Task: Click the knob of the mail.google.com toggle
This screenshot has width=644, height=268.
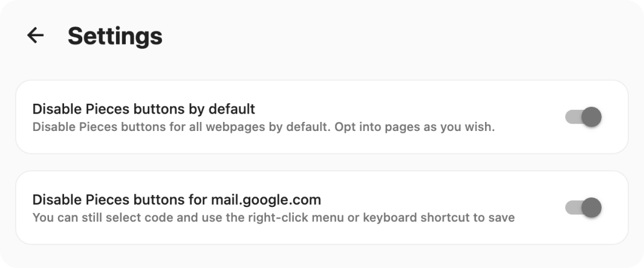Action: 591,208
